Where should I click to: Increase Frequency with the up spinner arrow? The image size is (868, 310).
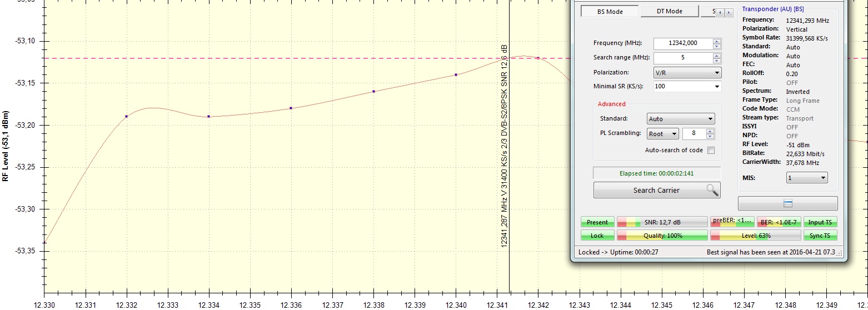coord(717,41)
